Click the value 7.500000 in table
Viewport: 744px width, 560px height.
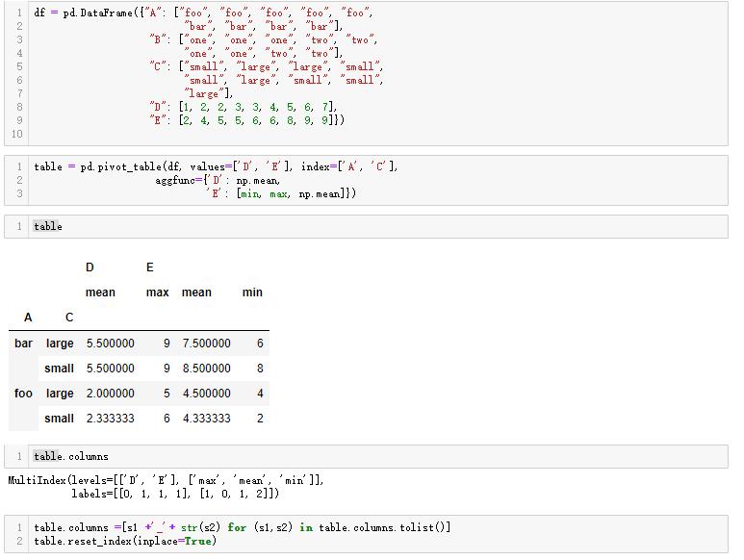(206, 344)
